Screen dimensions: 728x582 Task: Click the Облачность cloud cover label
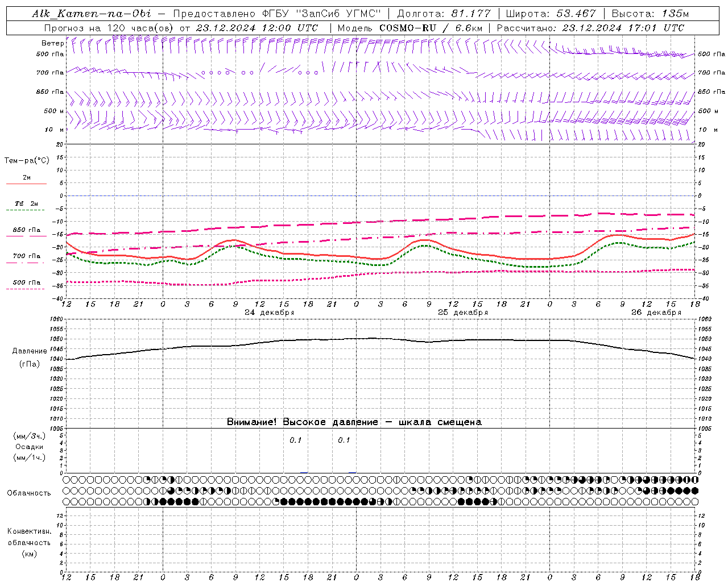click(x=29, y=493)
